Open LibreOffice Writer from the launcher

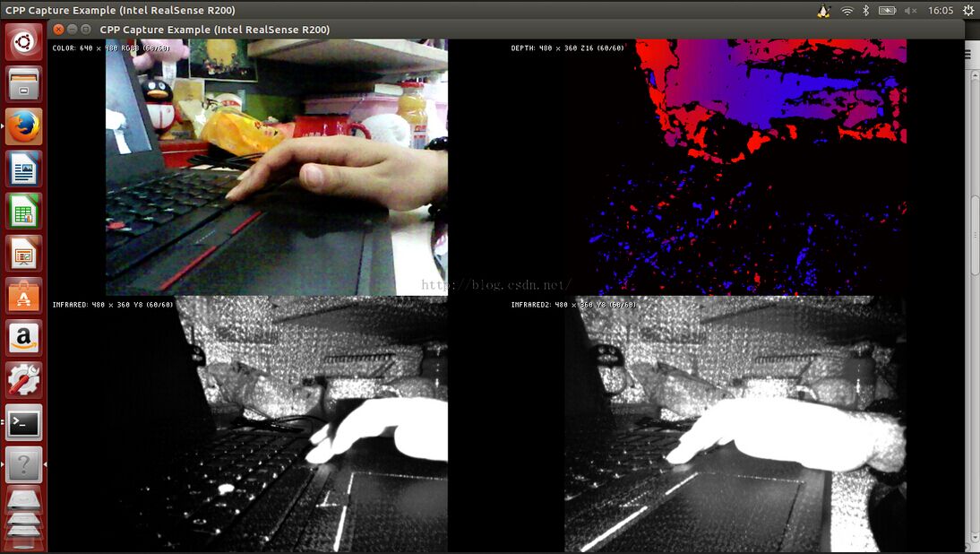tap(24, 169)
